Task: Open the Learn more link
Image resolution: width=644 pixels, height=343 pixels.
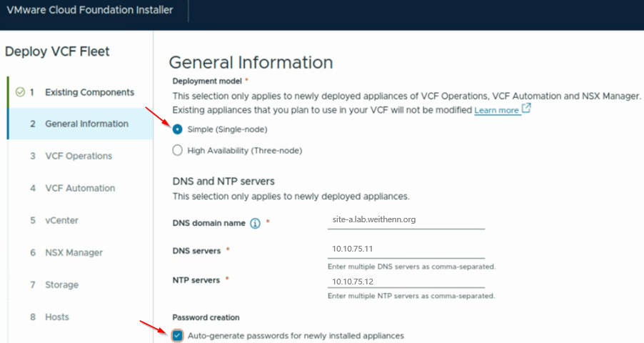Action: [x=496, y=111]
